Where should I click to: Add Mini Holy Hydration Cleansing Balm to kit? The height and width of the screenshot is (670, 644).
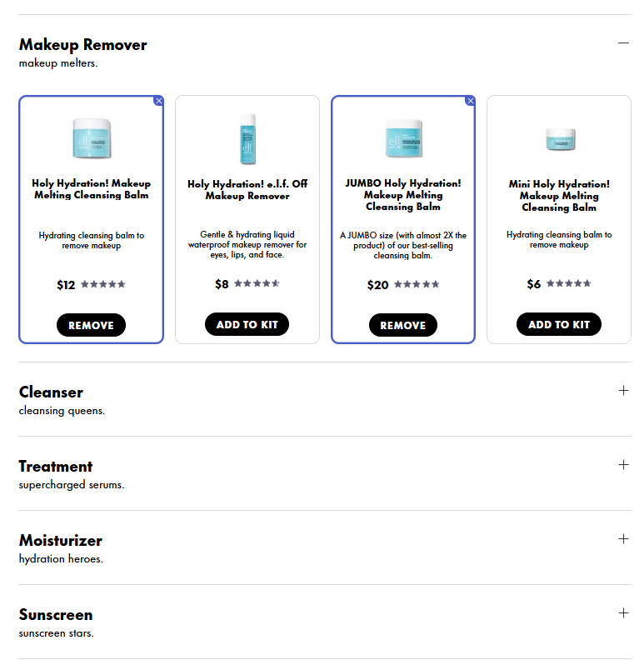pyautogui.click(x=558, y=324)
